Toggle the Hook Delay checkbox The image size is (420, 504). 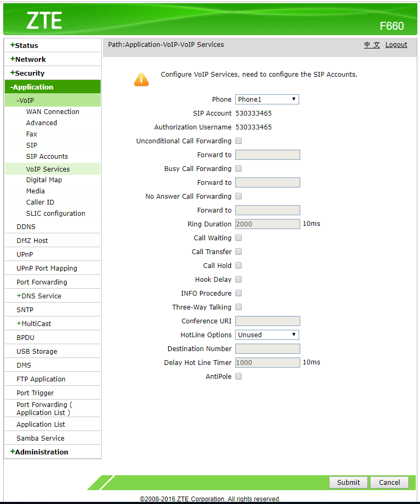(238, 279)
